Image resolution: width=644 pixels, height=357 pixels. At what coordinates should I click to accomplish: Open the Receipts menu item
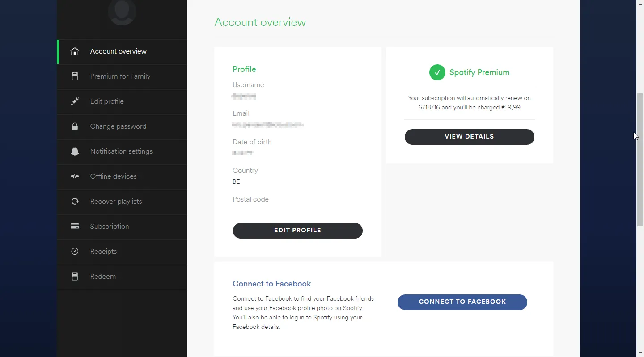122,252
